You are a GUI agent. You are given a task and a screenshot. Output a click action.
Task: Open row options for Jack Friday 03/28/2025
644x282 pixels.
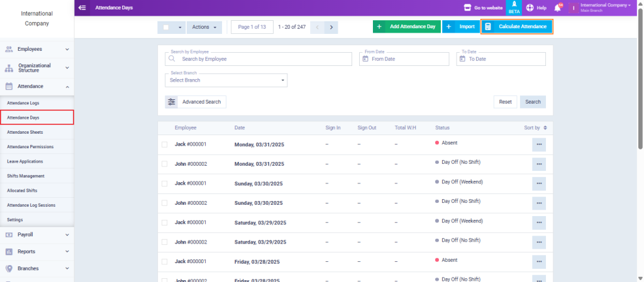(539, 262)
